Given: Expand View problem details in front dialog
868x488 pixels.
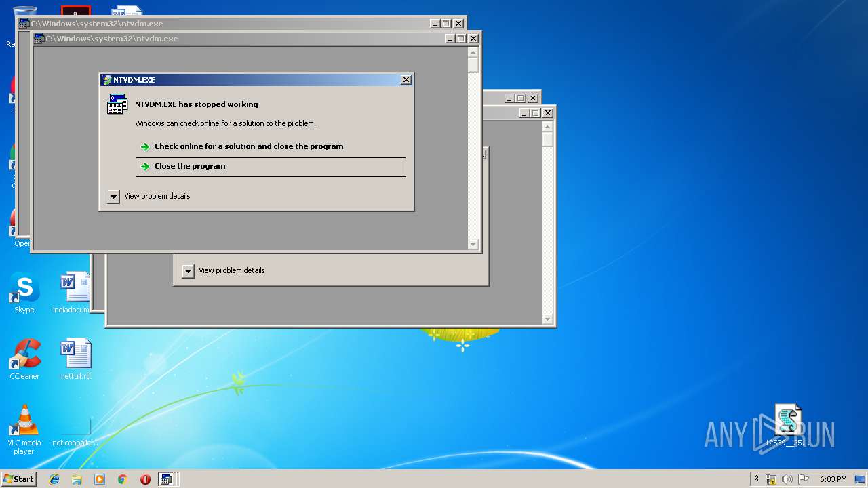Looking at the screenshot, I should tap(113, 197).
